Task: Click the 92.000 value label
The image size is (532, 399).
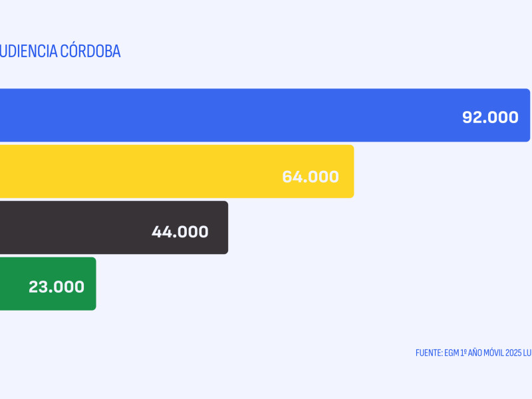Action: click(490, 117)
